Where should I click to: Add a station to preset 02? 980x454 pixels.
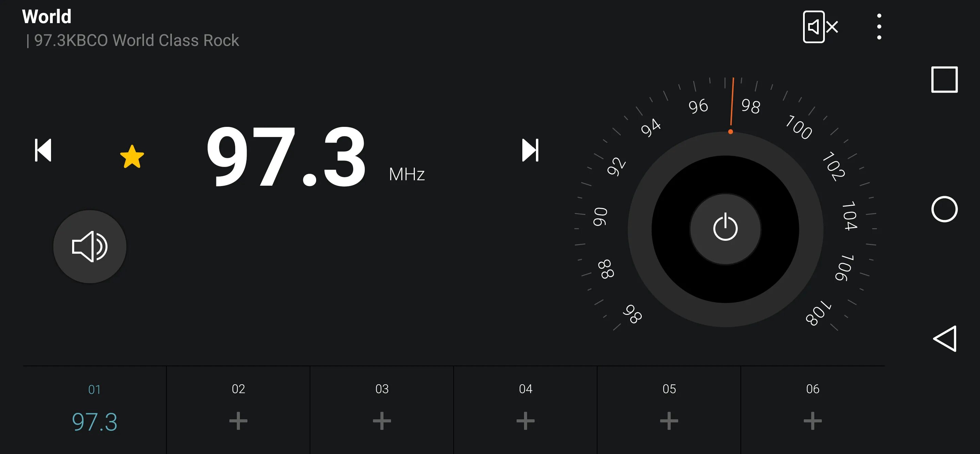238,410
